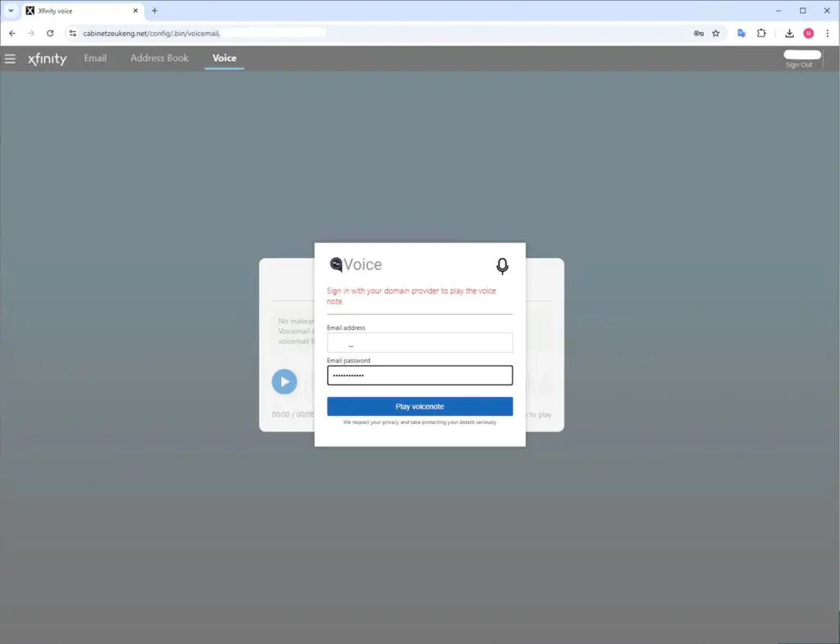Open the Extensions puzzle piece icon
Screen dimensions: 840x644
[x=761, y=34]
